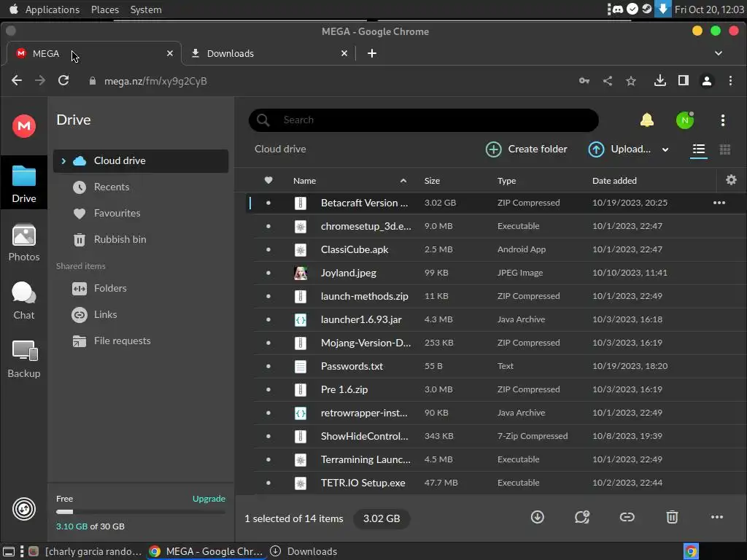
Task: Click the Upload button
Action: click(x=619, y=149)
